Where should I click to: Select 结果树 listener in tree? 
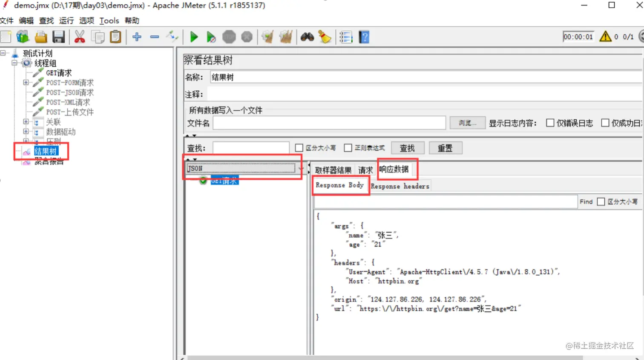click(x=46, y=151)
